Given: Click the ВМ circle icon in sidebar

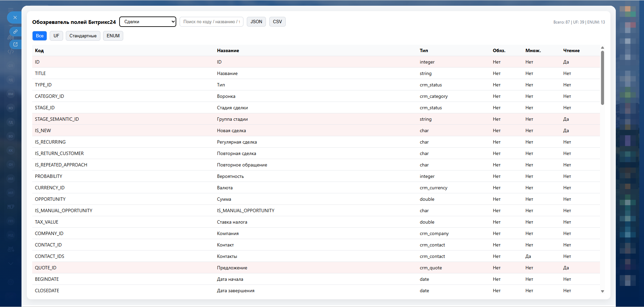Looking at the screenshot, I should [x=11, y=94].
